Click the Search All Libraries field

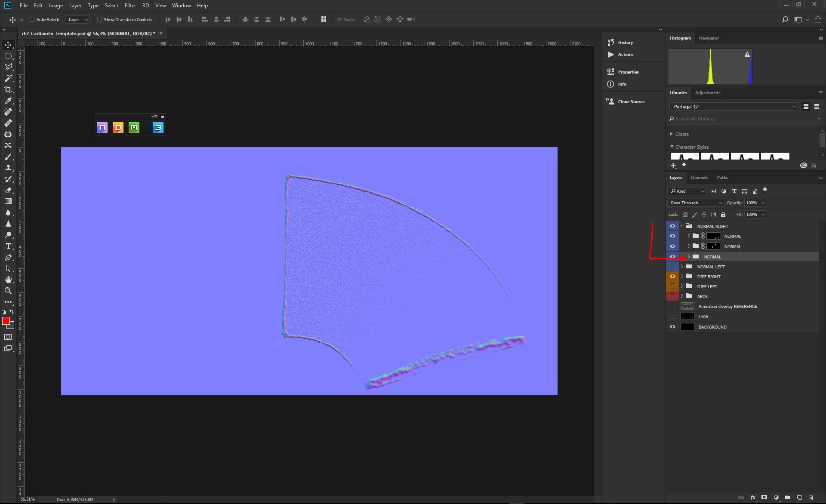tap(746, 119)
